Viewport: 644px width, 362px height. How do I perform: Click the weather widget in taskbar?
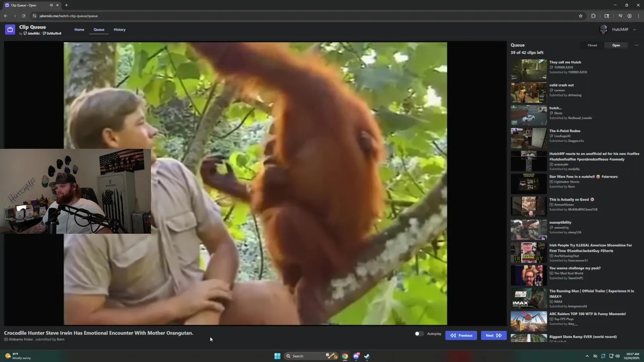(x=18, y=356)
